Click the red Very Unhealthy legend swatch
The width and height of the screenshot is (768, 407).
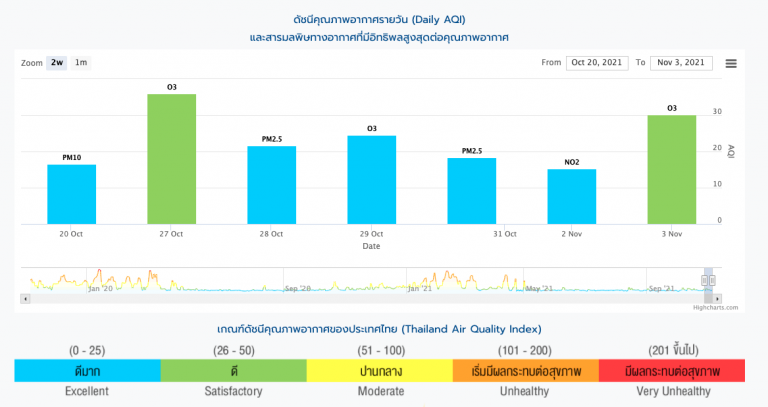673,371
